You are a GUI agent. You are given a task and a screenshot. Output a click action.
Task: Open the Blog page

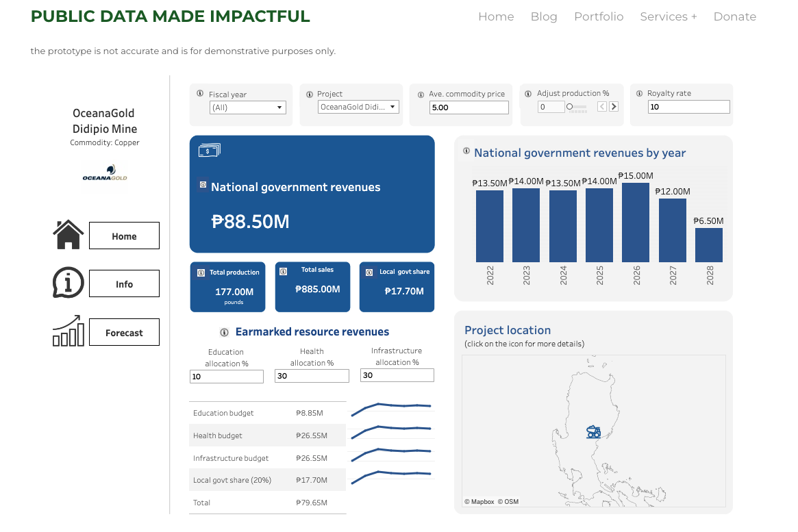pos(544,16)
